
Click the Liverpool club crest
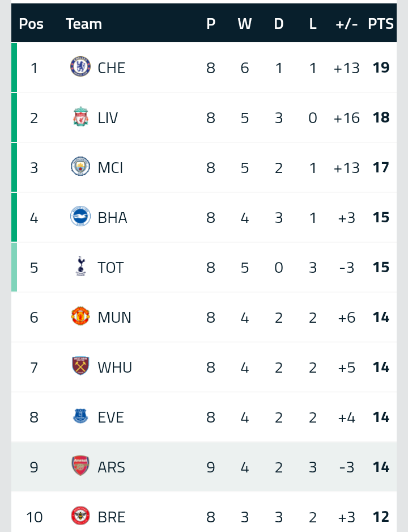80,116
